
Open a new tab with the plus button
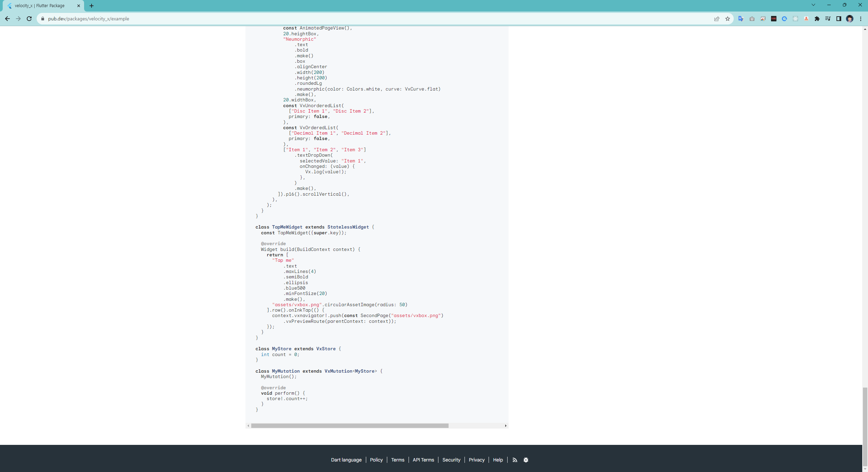coord(92,6)
